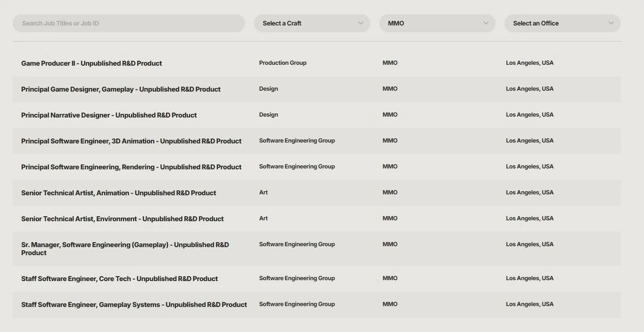Select Staff Software Engineer, Core Tech job
Screen dimensions: 644x332
point(119,279)
